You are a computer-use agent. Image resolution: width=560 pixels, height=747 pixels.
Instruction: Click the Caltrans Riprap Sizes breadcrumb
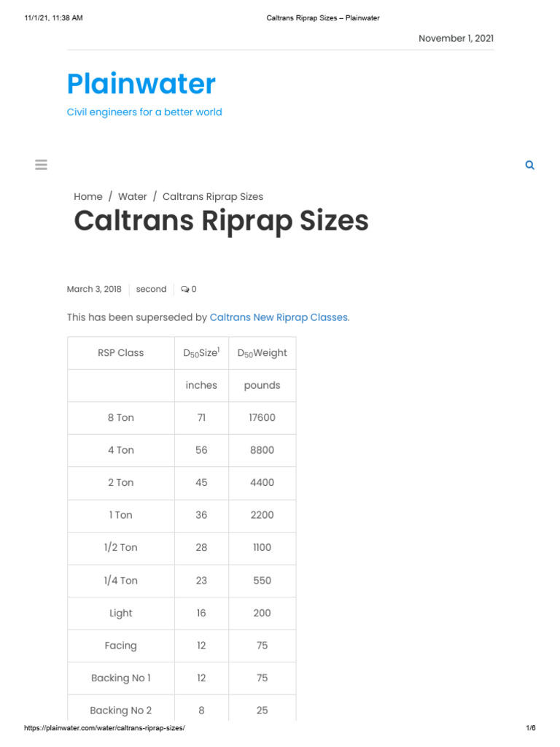click(x=213, y=197)
